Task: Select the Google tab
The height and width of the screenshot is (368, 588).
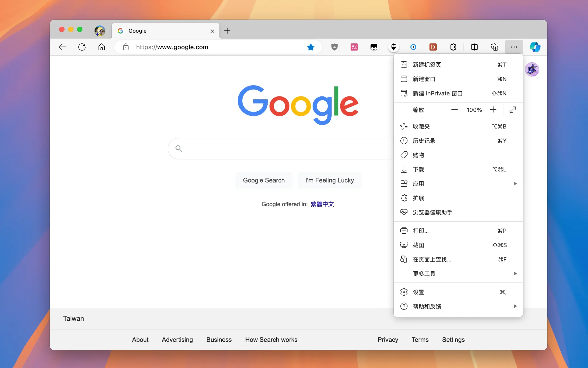Action: (x=166, y=31)
